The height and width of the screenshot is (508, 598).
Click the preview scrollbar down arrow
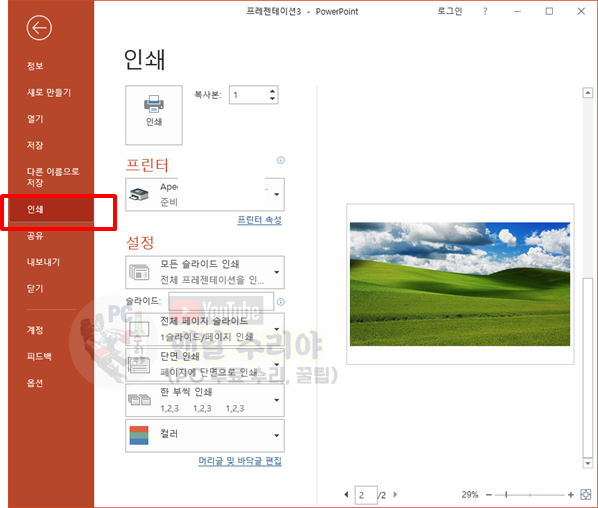pyautogui.click(x=588, y=463)
